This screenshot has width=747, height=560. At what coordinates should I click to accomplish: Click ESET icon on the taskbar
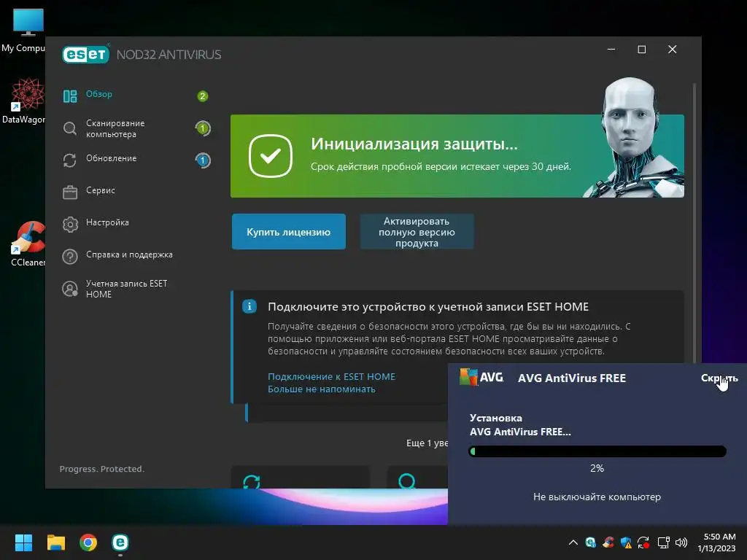tap(120, 542)
